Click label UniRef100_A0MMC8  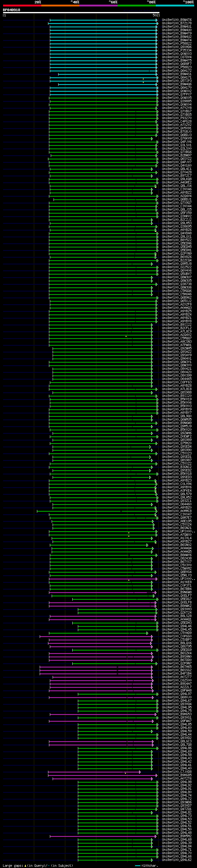(x=176, y=511)
